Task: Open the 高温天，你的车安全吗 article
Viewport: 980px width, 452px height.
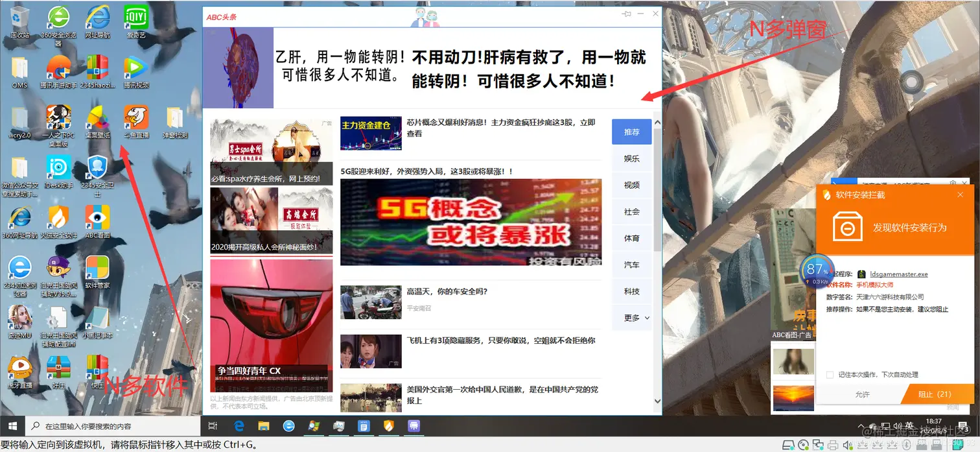Action: [447, 292]
